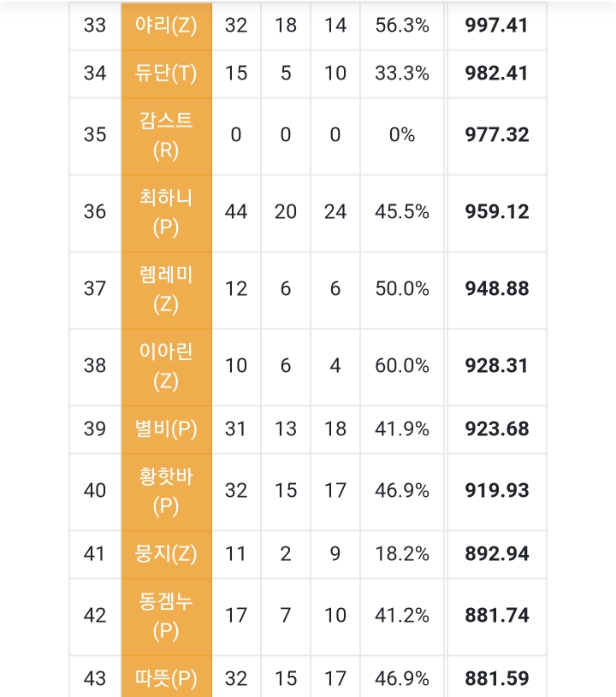Image resolution: width=616 pixels, height=697 pixels.
Task: Open 이아린 (Z) player entry
Action: tap(166, 366)
